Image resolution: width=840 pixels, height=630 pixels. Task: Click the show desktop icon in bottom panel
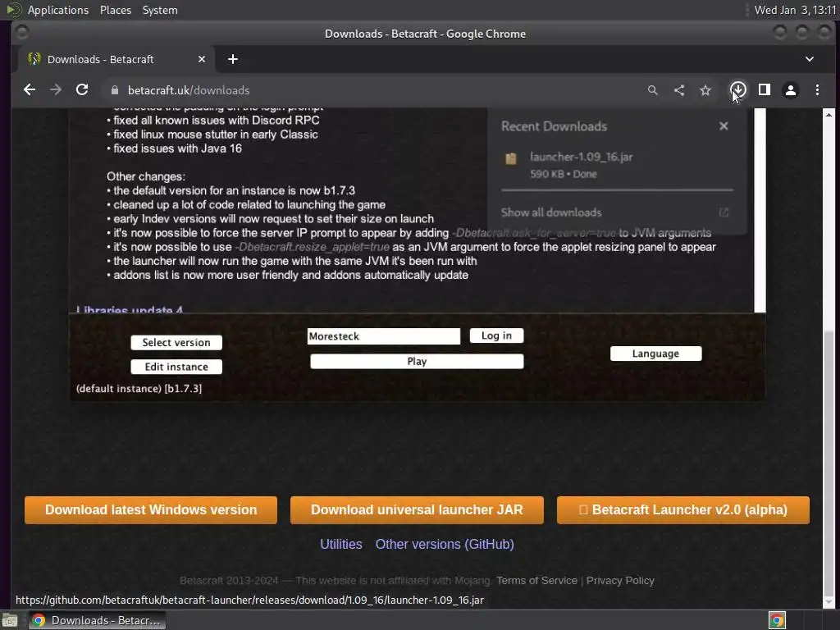click(10, 620)
